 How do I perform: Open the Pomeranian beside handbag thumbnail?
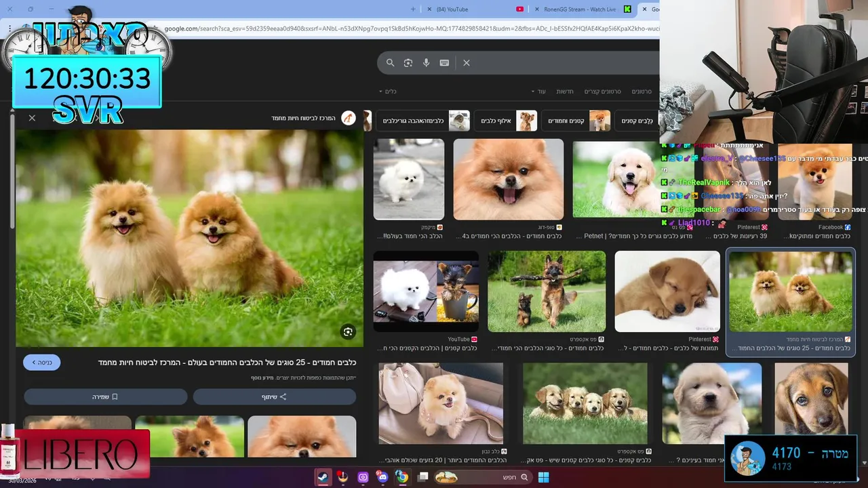point(441,403)
